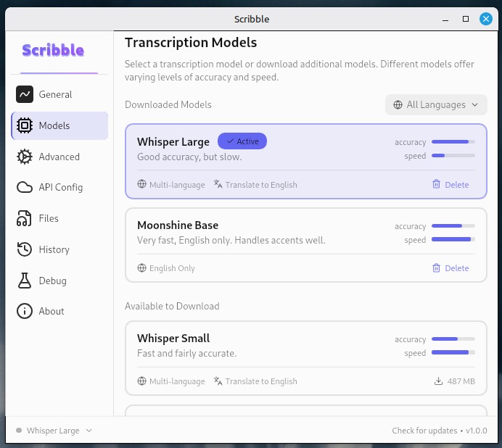Click the Files audio-file icon
Screen dimensions: 502x448
tap(24, 218)
